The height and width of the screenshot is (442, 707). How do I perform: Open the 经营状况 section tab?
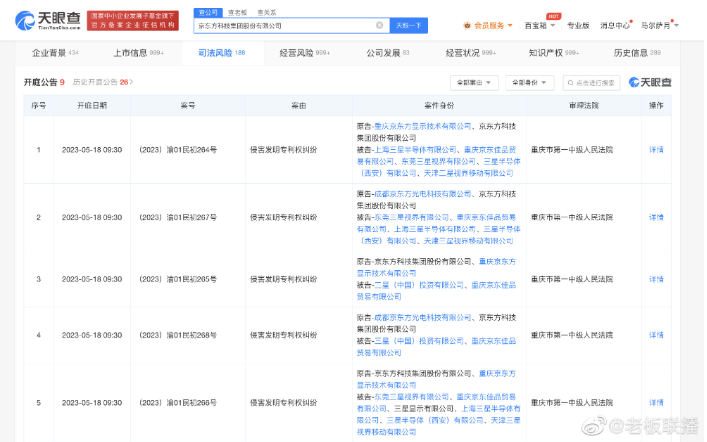(471, 53)
